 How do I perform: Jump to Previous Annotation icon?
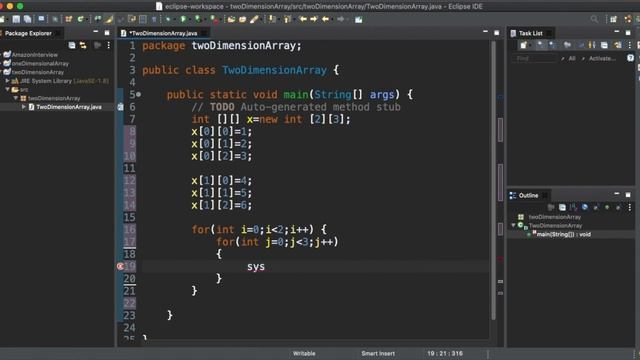[x=288, y=19]
